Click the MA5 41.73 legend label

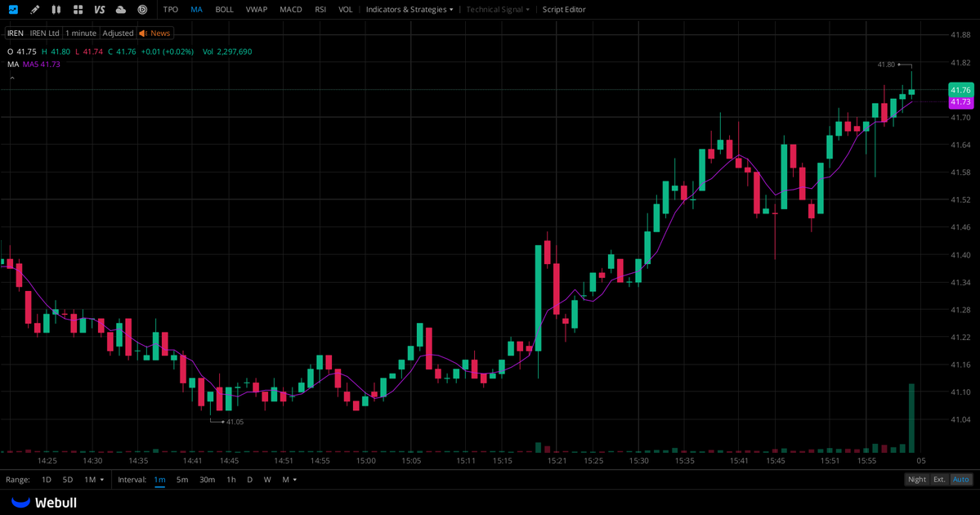point(41,65)
